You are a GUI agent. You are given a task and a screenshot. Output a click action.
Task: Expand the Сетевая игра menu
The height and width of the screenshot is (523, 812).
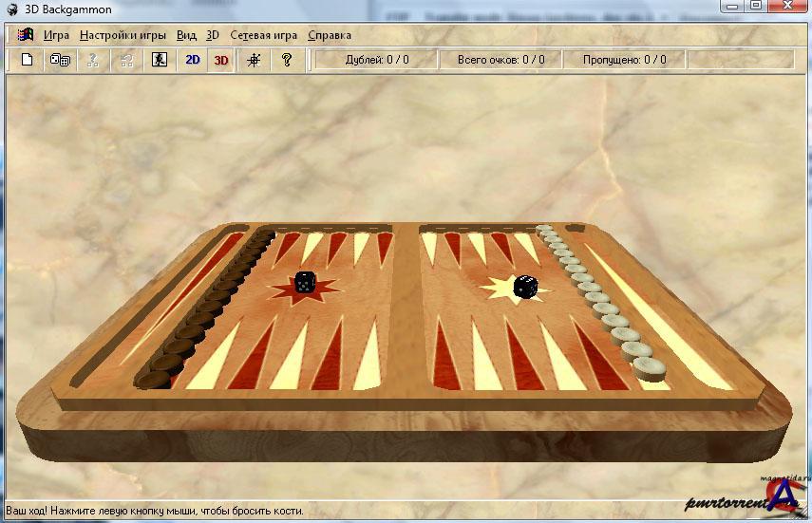pos(263,35)
